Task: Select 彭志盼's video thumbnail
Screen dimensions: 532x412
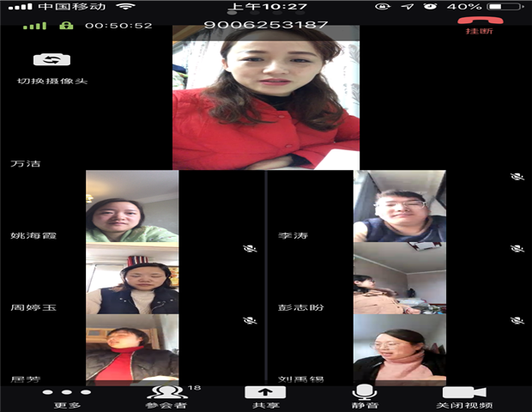Action: pos(399,278)
